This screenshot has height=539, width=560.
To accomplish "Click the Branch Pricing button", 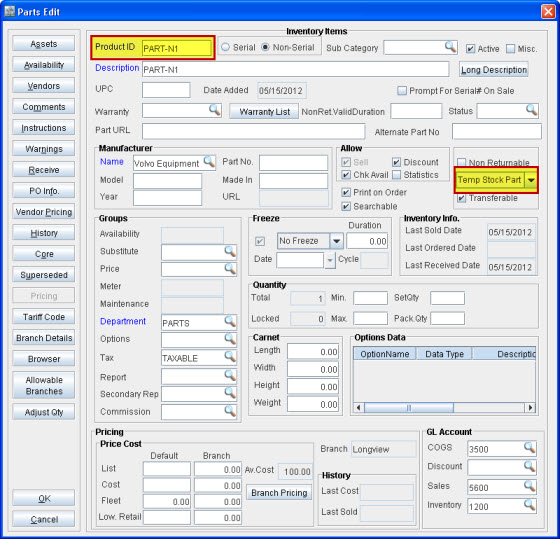I will (x=279, y=493).
